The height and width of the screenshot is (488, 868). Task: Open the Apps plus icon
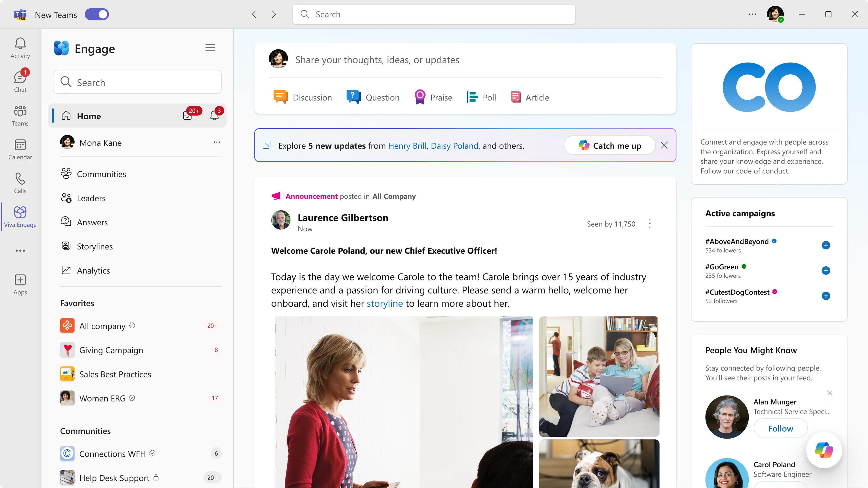pyautogui.click(x=20, y=284)
